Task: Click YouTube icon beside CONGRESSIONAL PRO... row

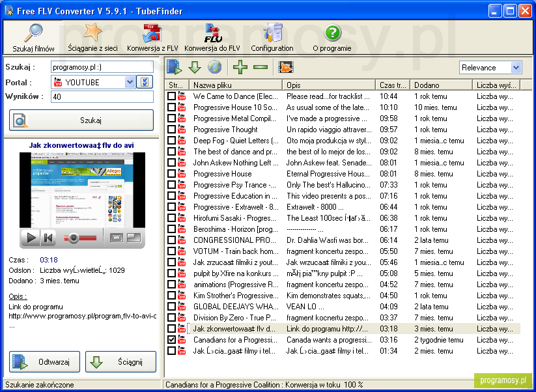Action: coord(182,240)
